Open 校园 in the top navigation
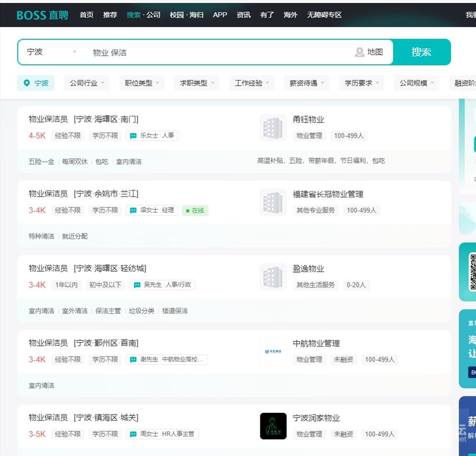The height and width of the screenshot is (456, 476). 176,15
